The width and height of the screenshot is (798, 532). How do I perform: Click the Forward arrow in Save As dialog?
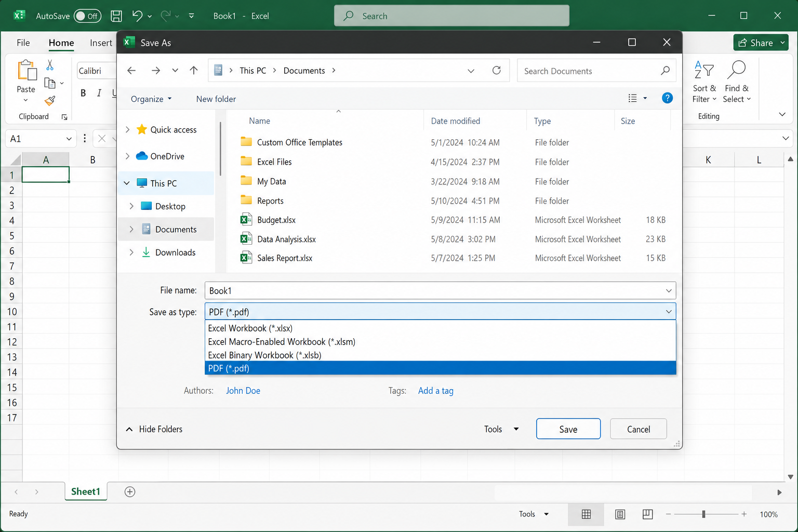[155, 71]
